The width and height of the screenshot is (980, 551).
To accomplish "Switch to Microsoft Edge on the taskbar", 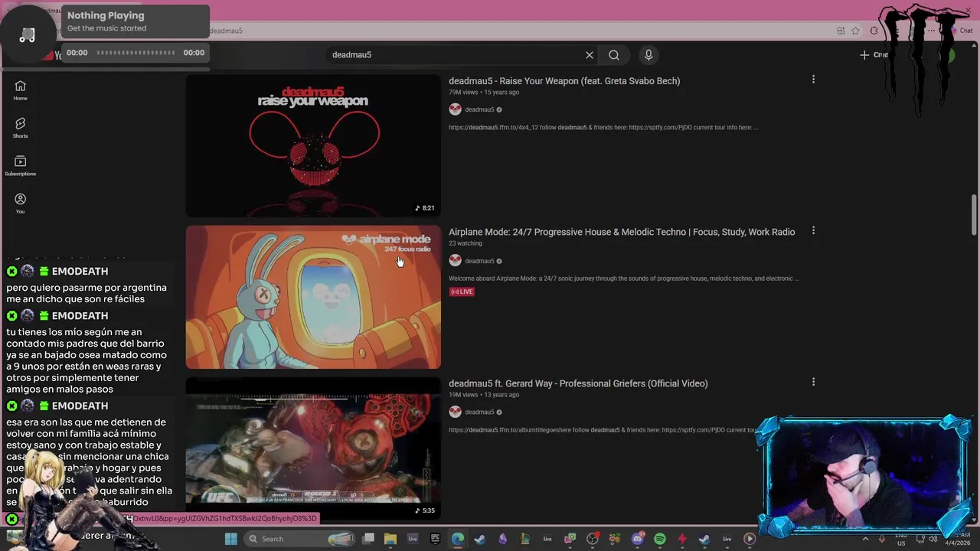I will (x=457, y=539).
